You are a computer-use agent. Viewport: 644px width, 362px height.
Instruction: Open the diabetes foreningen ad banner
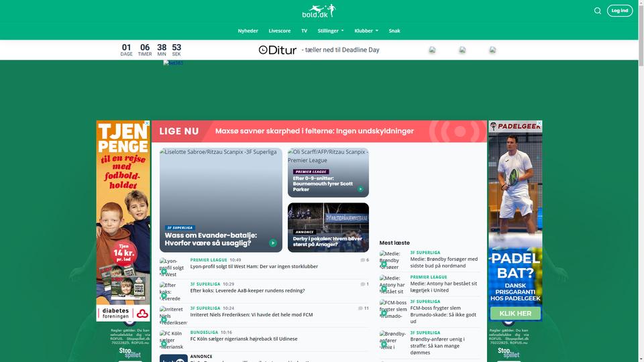click(x=123, y=221)
